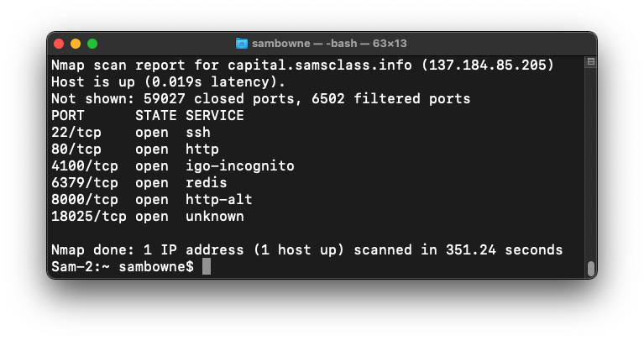644x341 pixels.
Task: Click the split pane icon at top right
Action: [590, 62]
